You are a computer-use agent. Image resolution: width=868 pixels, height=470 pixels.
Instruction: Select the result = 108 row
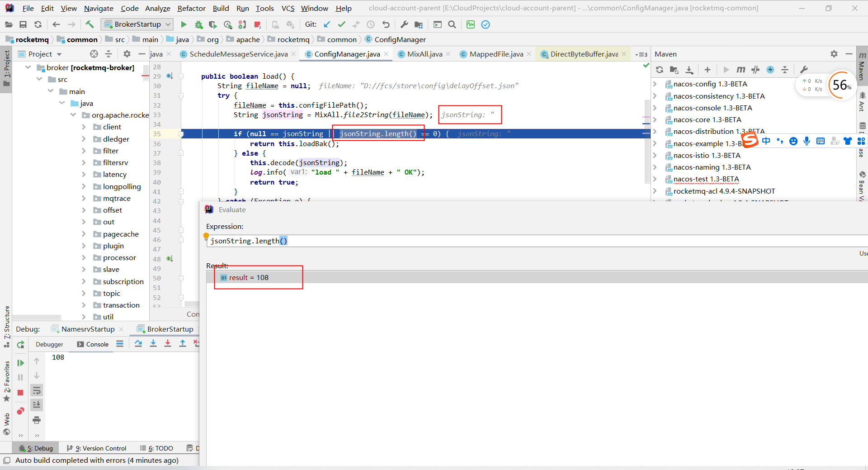tap(537, 277)
